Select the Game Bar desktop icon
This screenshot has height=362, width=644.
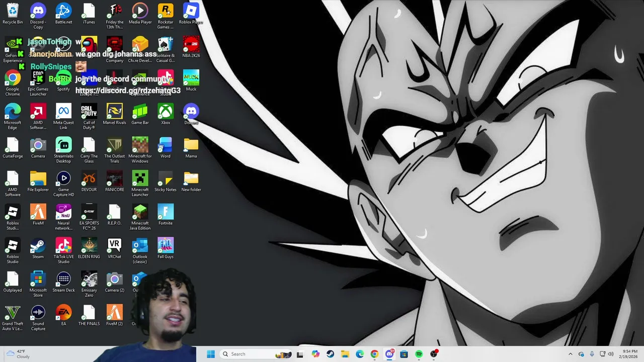pos(140,114)
